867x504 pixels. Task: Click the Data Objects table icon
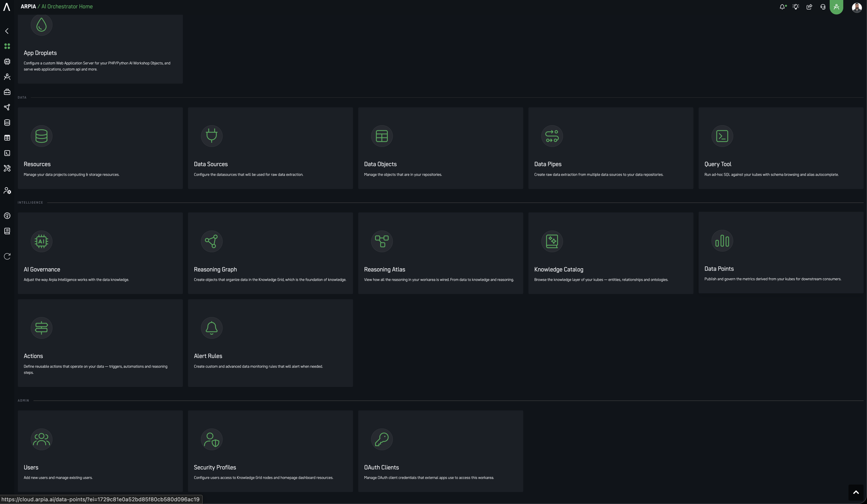382,136
